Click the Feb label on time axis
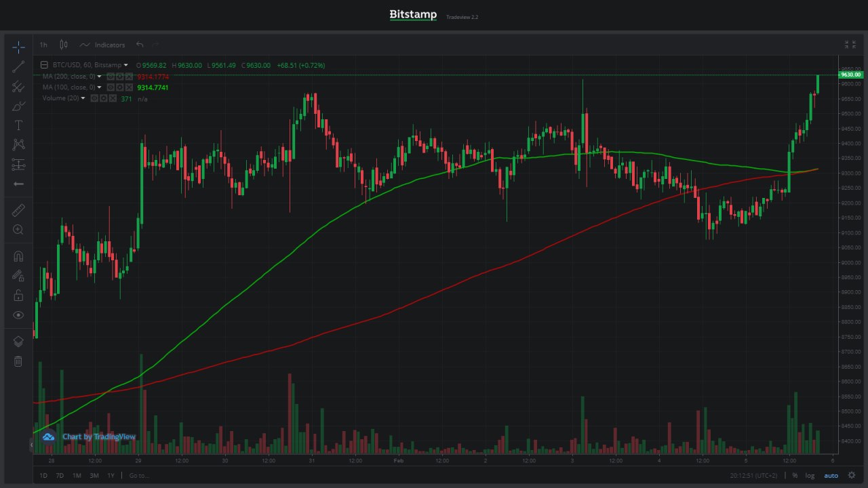 pos(399,460)
